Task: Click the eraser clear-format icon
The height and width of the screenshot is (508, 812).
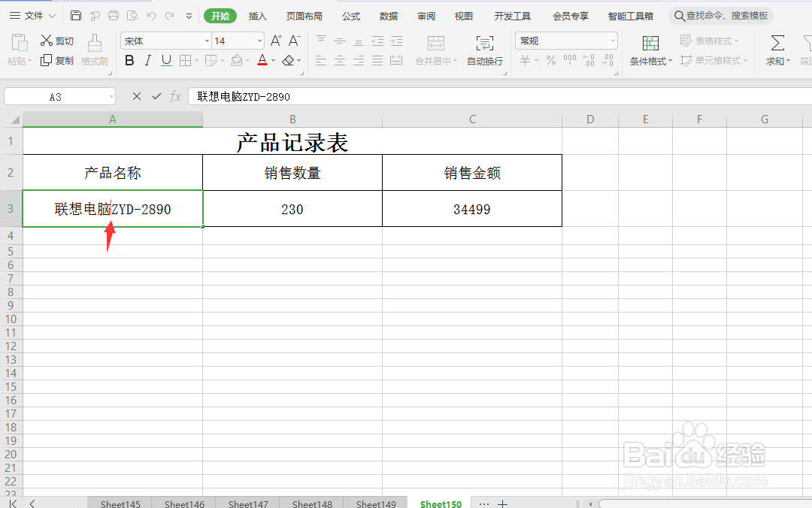Action: [289, 61]
